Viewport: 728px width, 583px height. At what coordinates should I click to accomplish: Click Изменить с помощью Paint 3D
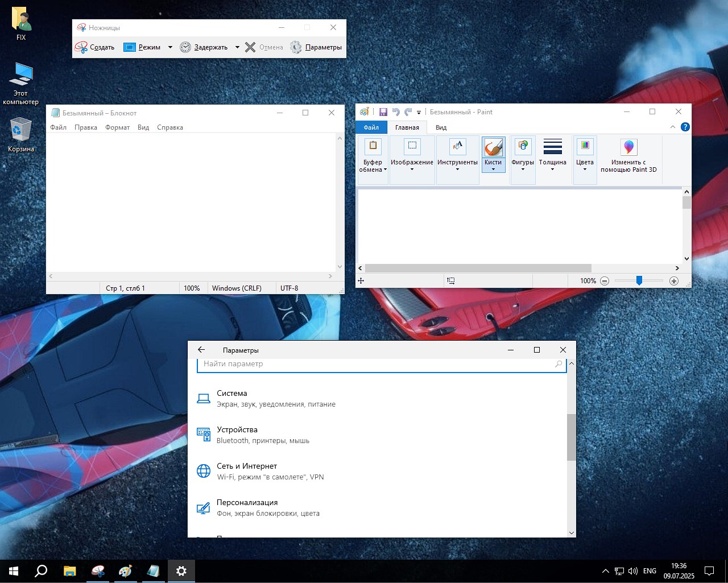[628, 155]
